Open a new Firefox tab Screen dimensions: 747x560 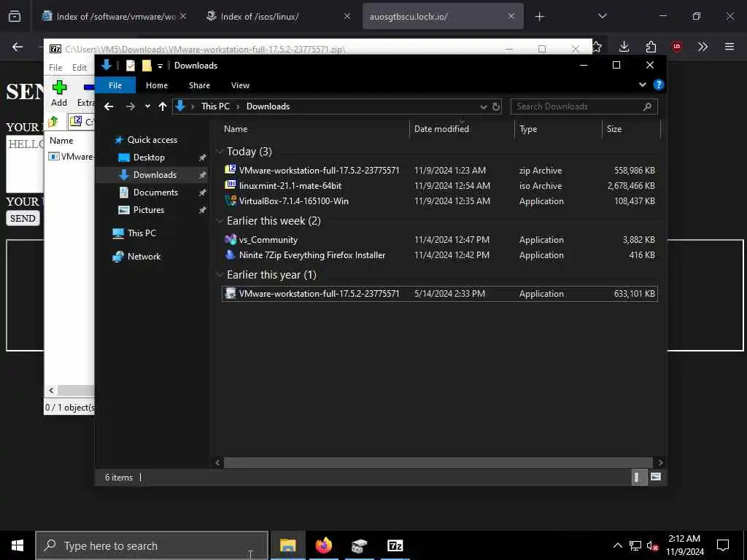tap(539, 17)
